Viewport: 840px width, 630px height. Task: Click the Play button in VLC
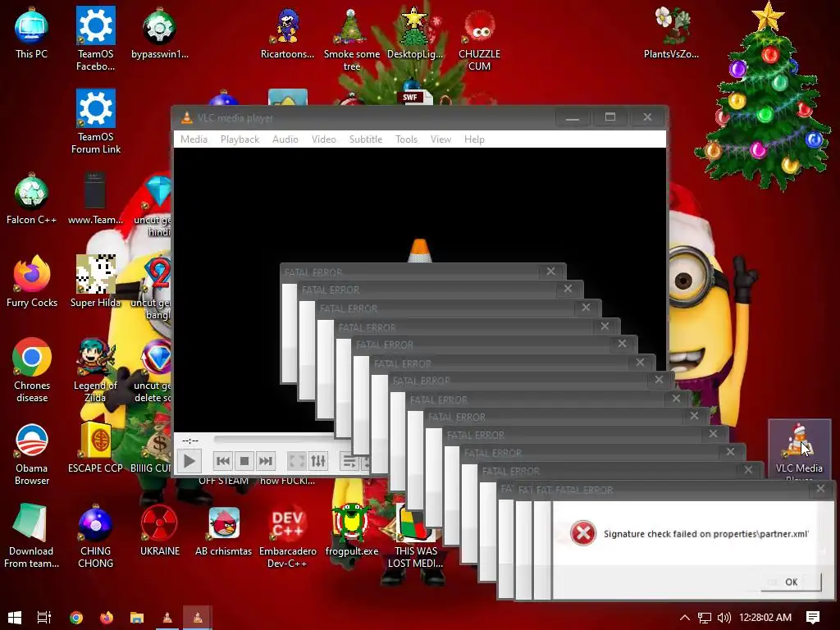coord(189,461)
